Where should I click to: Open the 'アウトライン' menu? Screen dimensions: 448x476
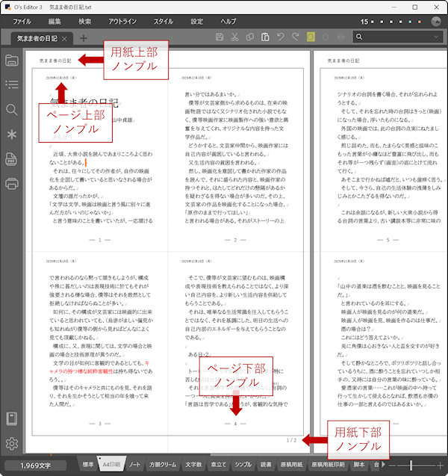click(x=122, y=22)
